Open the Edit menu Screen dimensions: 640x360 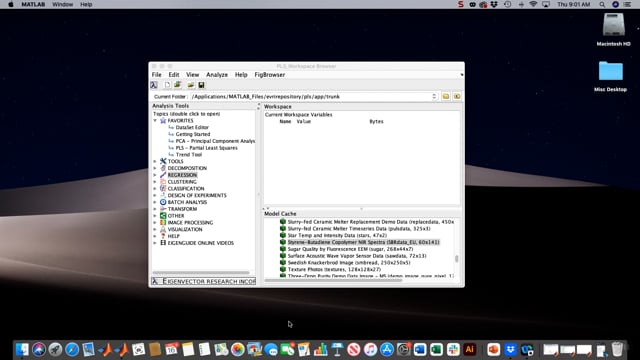point(174,75)
